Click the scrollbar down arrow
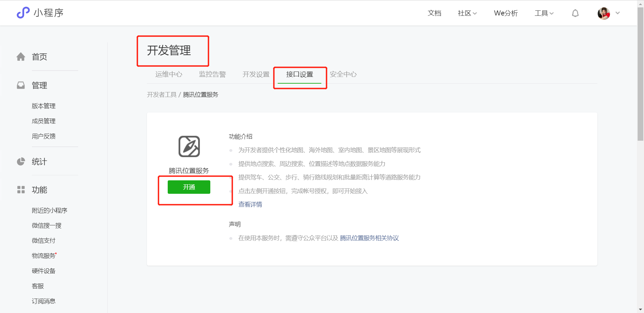This screenshot has height=313, width=644. [x=640, y=309]
